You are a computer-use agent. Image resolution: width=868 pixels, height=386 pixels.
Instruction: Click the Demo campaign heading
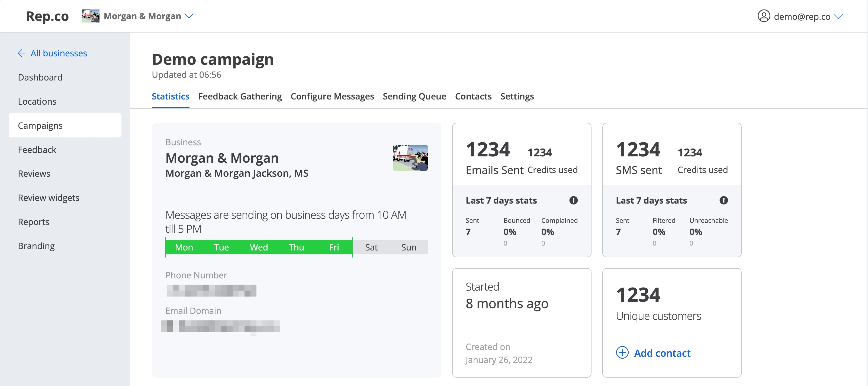tap(213, 59)
